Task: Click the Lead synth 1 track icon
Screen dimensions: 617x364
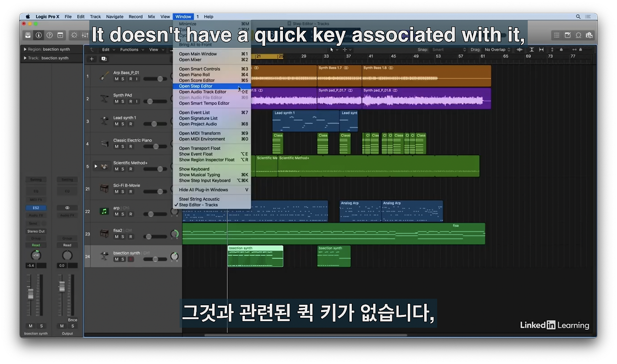Action: (104, 121)
